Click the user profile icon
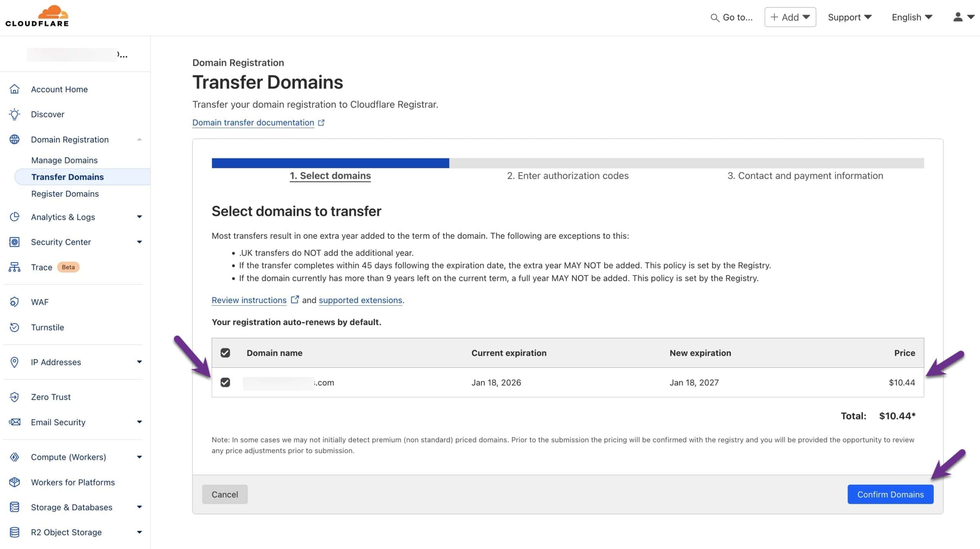The height and width of the screenshot is (549, 980). pyautogui.click(x=958, y=17)
